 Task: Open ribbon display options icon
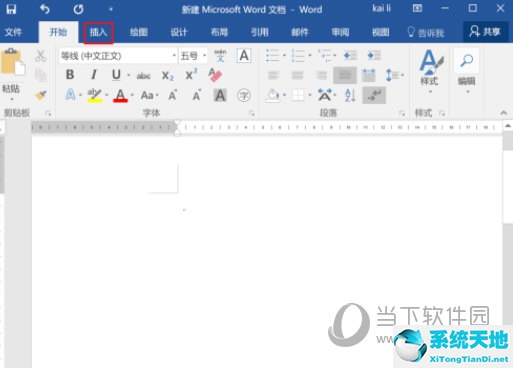(x=417, y=8)
